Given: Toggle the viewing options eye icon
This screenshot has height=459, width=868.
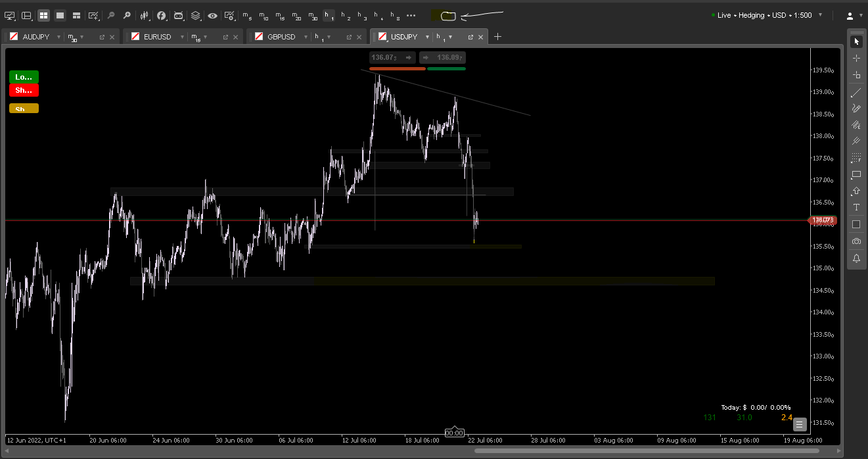Looking at the screenshot, I should [213, 15].
